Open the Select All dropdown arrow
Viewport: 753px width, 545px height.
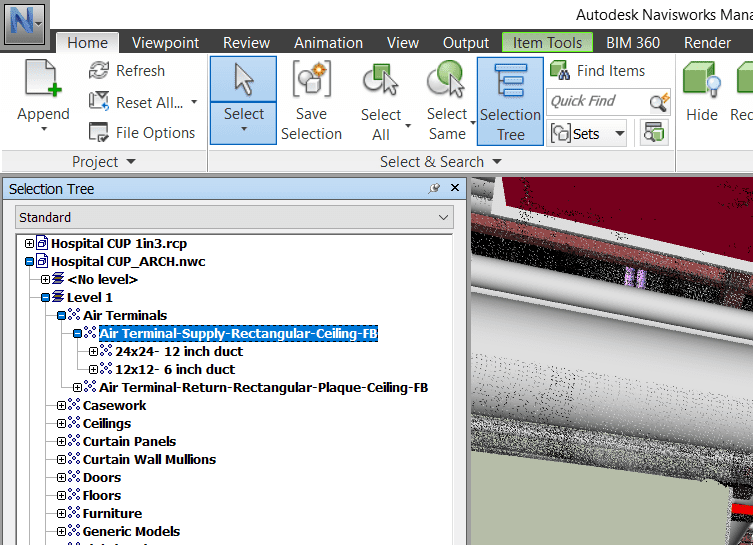click(x=408, y=126)
